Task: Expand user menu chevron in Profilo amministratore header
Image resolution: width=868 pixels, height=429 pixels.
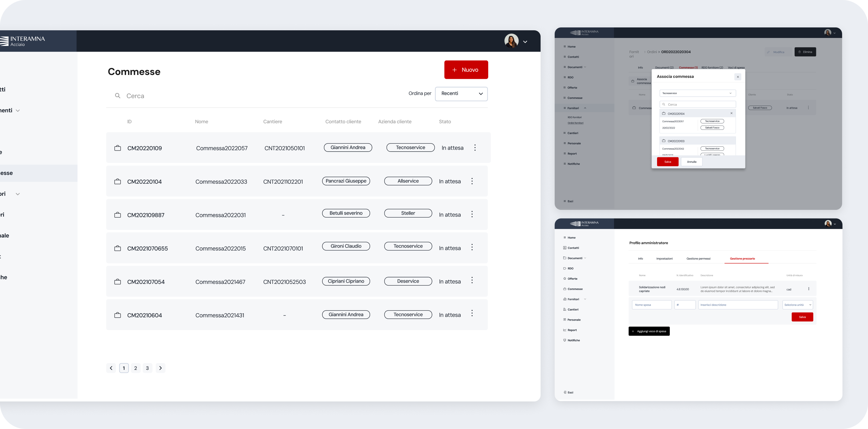Action: pyautogui.click(x=834, y=224)
